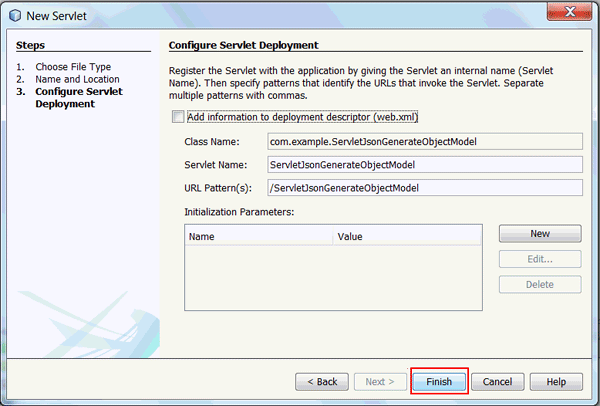Go back with the < Back button
Viewport: 600px width, 406px height.
pos(323,381)
